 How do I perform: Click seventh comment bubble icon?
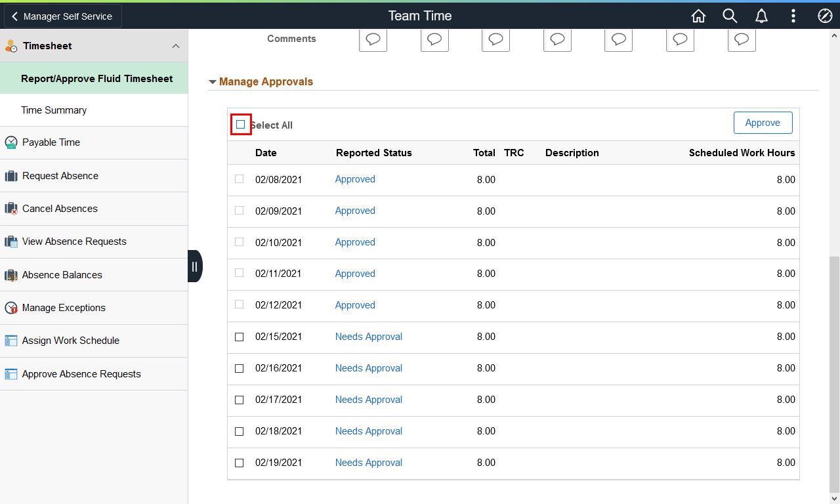coord(742,39)
